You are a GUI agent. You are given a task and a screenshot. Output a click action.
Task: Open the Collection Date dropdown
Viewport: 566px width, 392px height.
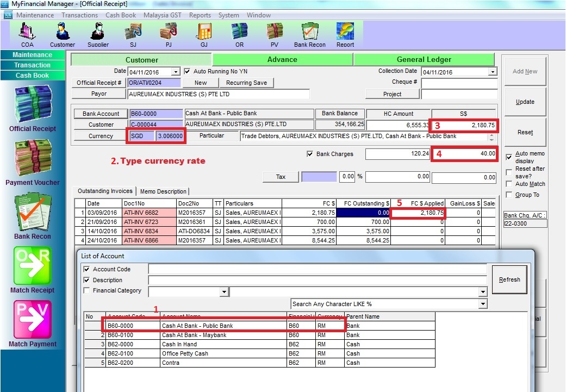(x=493, y=72)
